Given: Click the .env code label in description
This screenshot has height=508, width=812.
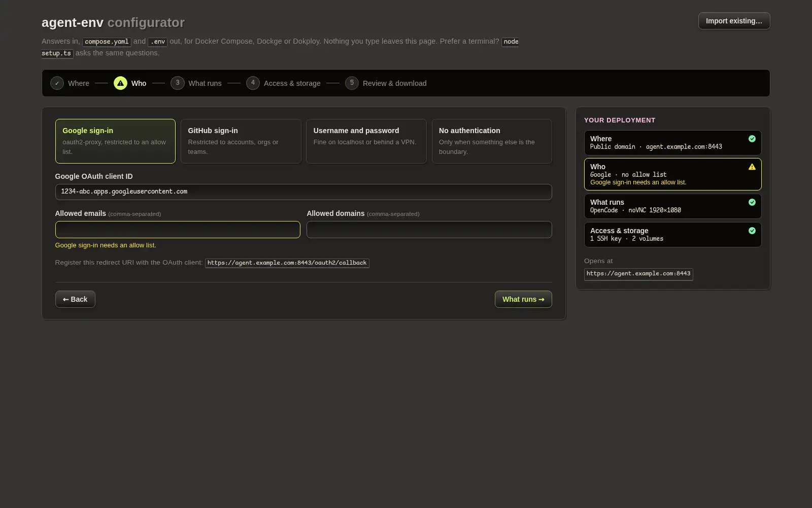Looking at the screenshot, I should pyautogui.click(x=157, y=42).
